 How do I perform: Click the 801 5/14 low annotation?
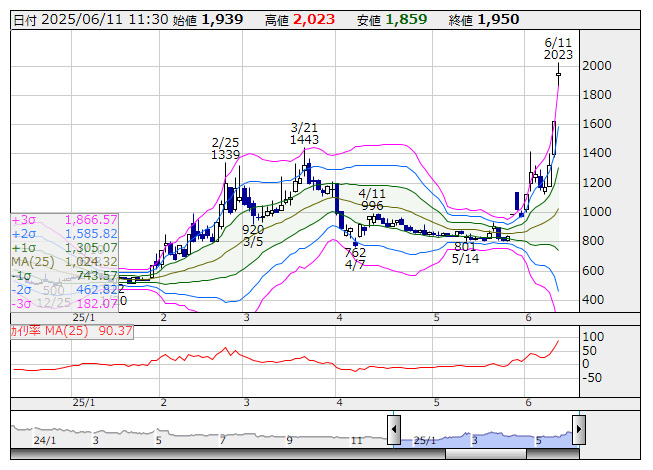465,252
